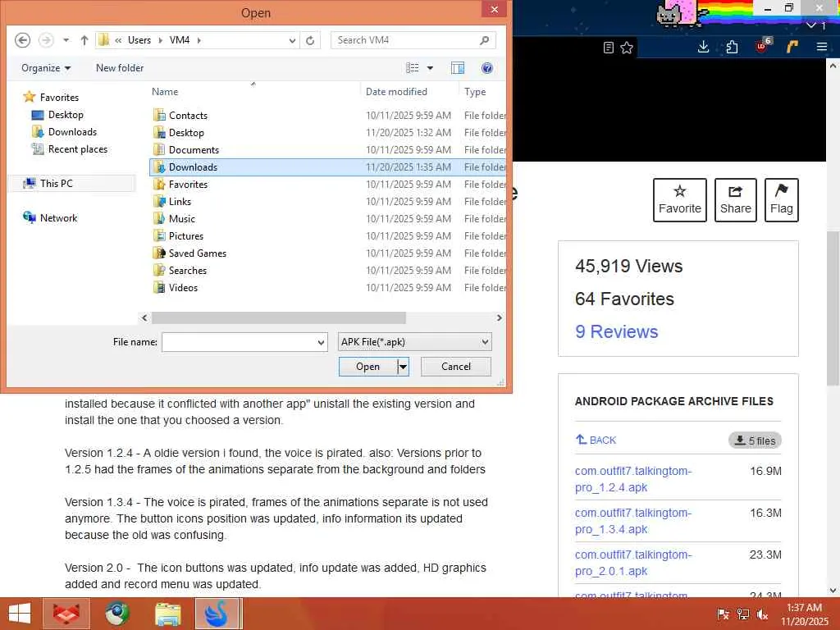Click New folder in dialog toolbar

120,68
